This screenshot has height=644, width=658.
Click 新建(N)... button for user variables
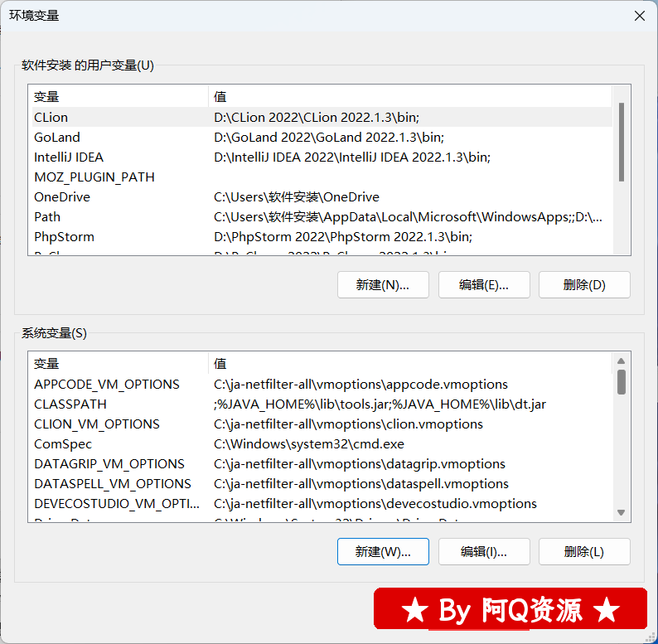(383, 284)
